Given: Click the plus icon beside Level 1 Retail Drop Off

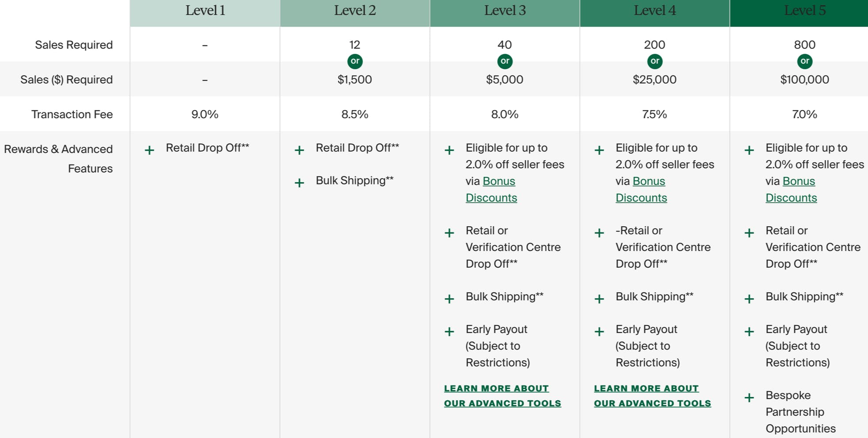Looking at the screenshot, I should [x=150, y=150].
